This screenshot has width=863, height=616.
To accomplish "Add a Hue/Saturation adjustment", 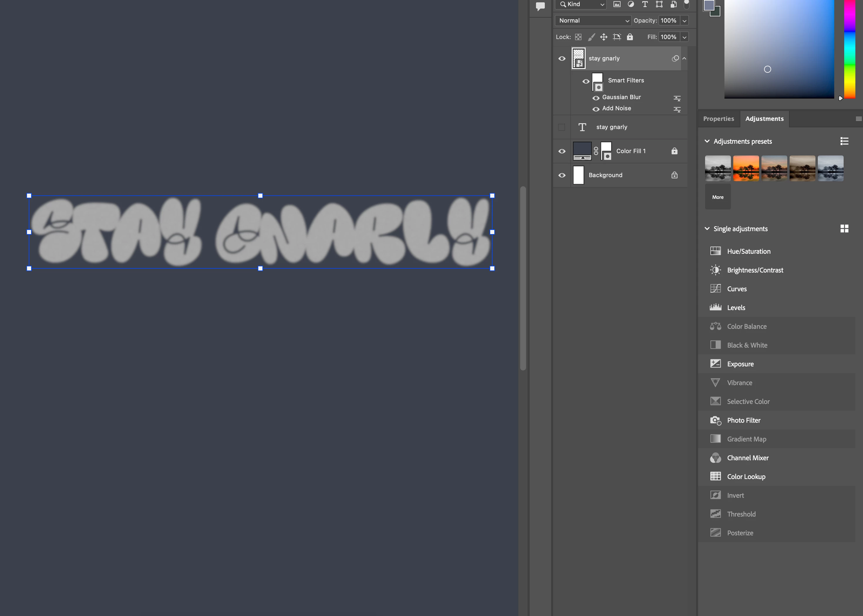I will [x=749, y=251].
